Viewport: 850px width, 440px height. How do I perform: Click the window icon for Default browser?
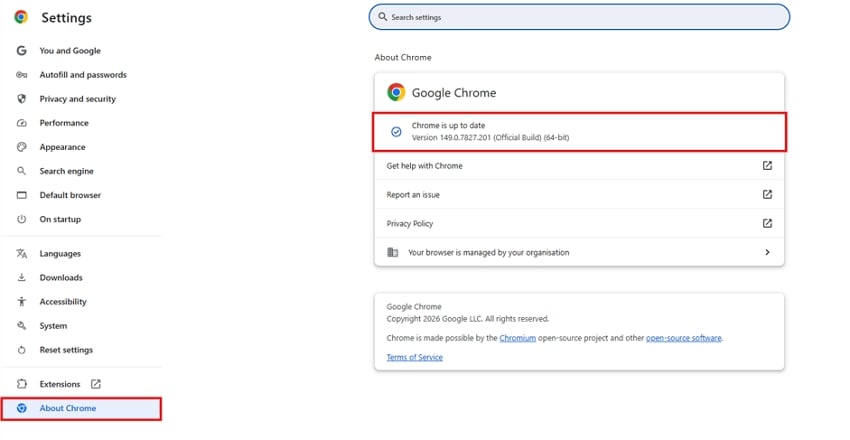tap(21, 195)
